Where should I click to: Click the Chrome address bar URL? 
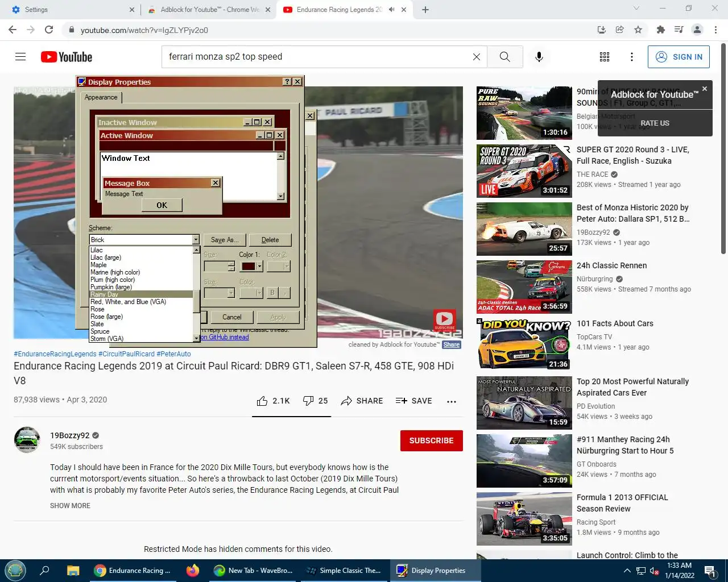(144, 30)
